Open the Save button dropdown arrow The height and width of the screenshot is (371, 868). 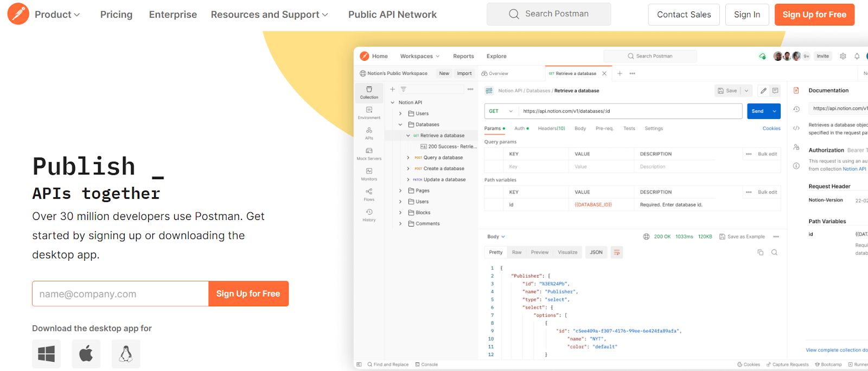pyautogui.click(x=746, y=91)
